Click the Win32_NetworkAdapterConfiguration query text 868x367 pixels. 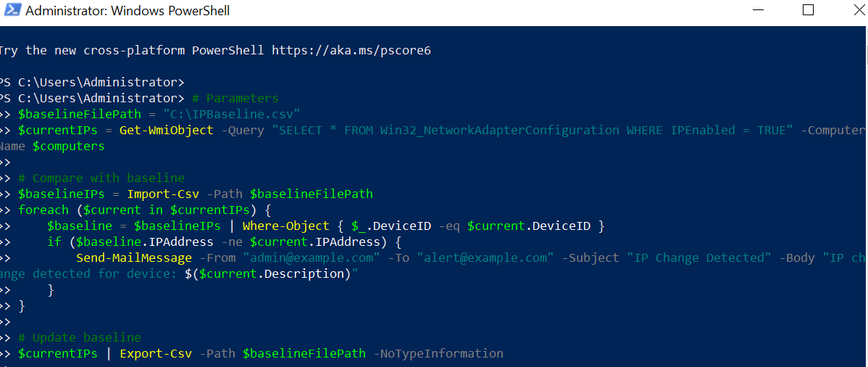499,131
